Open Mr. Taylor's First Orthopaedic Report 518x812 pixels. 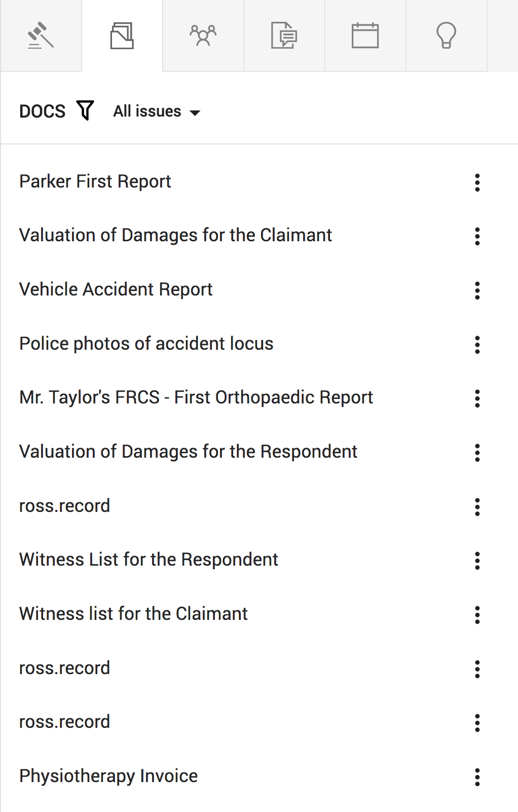196,397
